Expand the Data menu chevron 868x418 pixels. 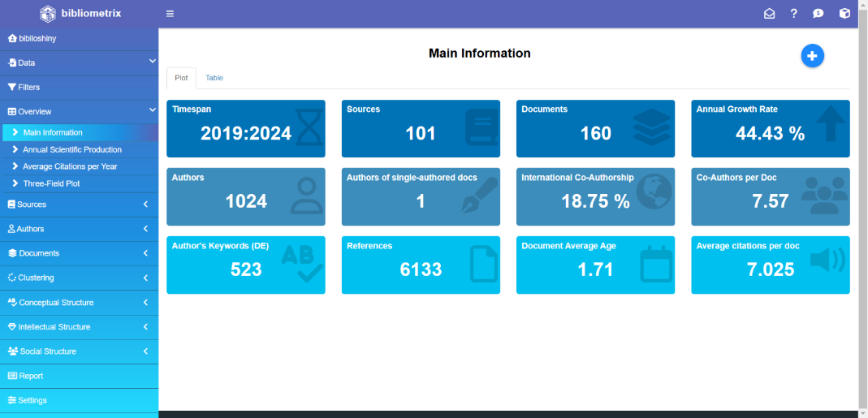click(152, 62)
